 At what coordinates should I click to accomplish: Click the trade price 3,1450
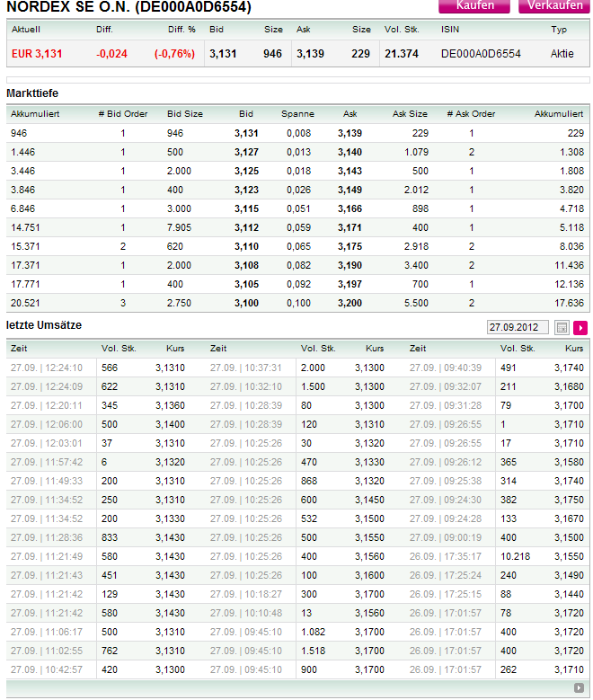point(370,500)
